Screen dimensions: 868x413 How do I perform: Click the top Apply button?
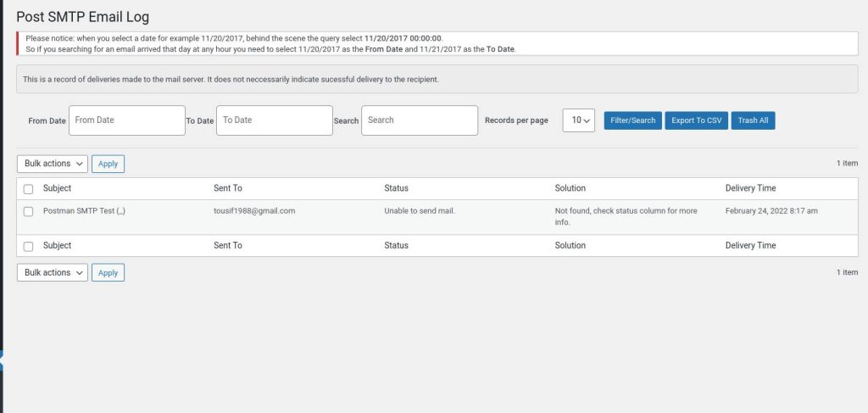pos(108,164)
